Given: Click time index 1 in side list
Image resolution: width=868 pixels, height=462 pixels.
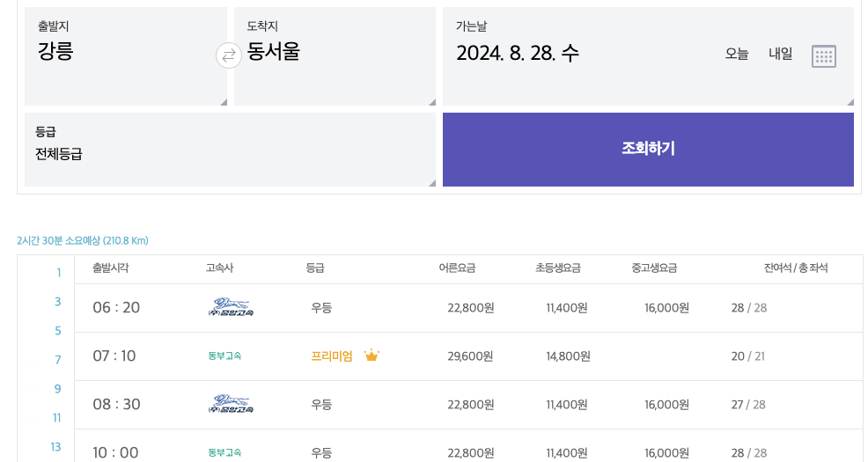Looking at the screenshot, I should (x=58, y=272).
